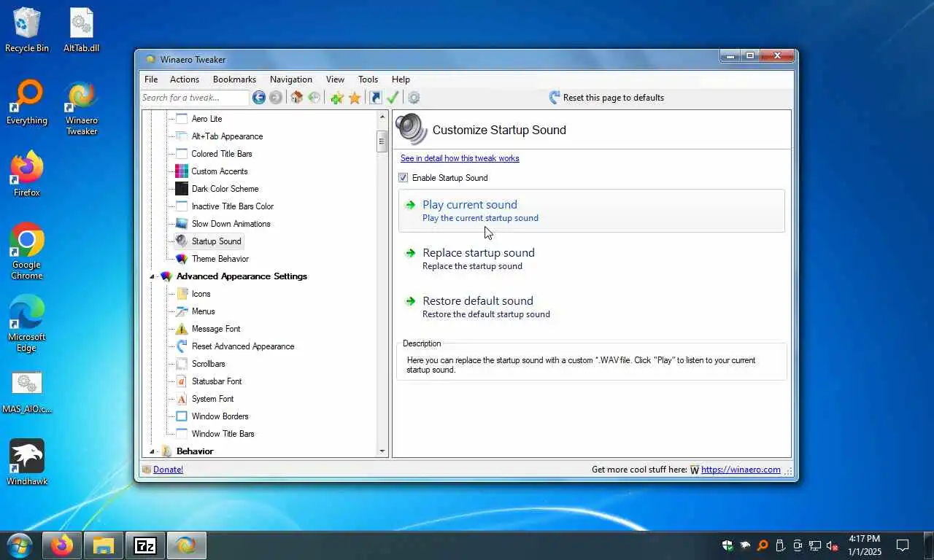Select Window Borders in the tree
The width and height of the screenshot is (934, 560).
220,416
